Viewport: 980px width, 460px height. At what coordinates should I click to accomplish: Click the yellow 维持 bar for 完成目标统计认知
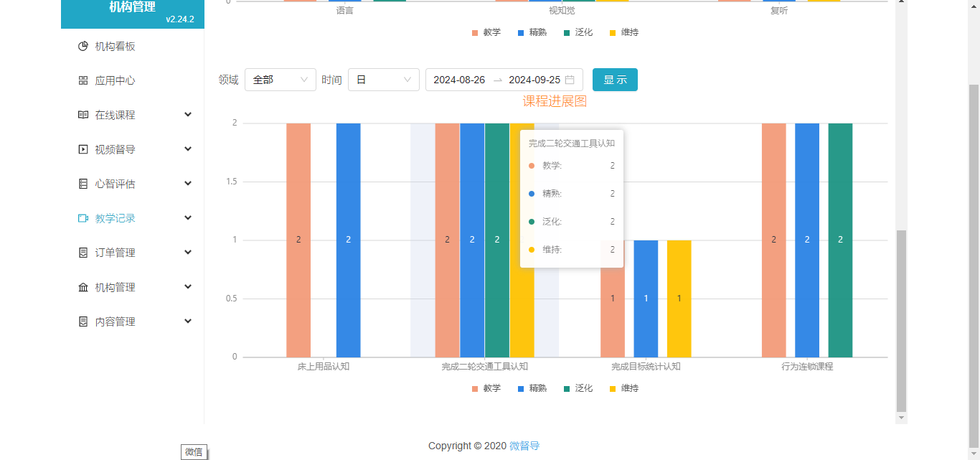coord(679,299)
